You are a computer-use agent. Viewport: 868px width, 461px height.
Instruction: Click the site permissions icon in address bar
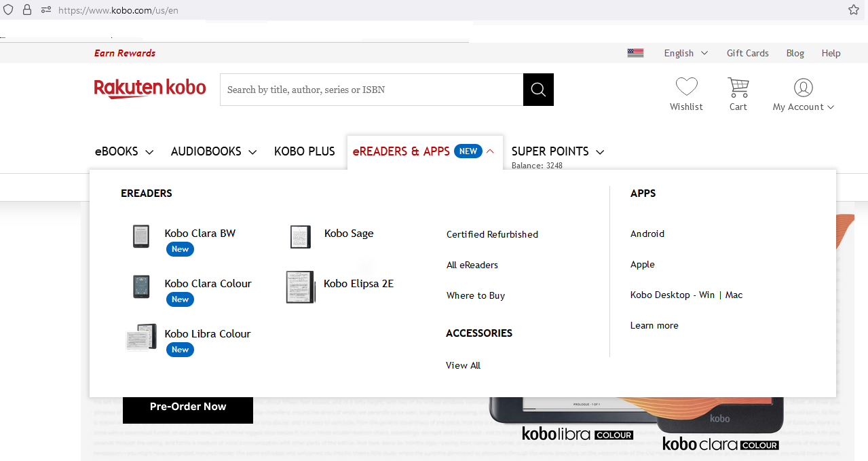[46, 10]
